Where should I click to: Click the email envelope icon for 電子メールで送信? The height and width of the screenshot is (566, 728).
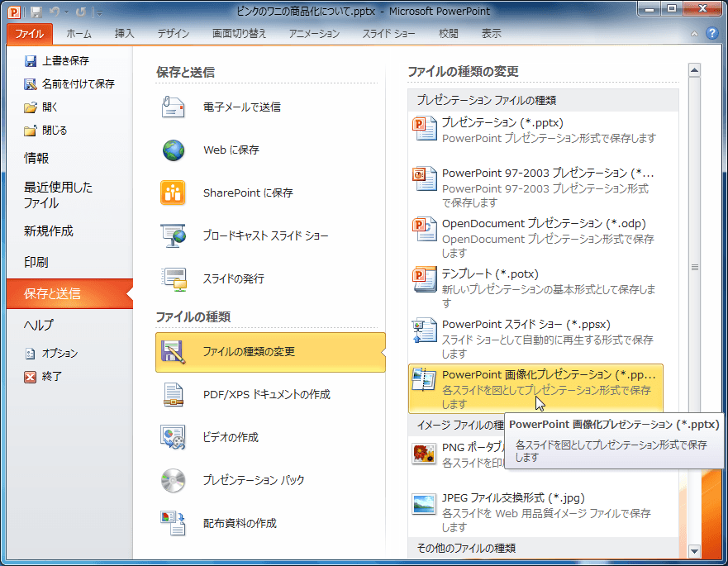[174, 107]
